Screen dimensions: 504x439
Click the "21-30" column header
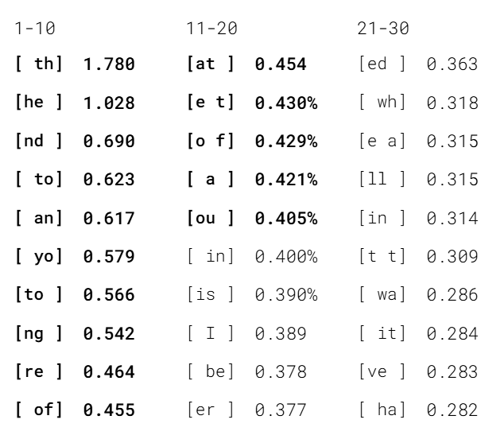(384, 29)
